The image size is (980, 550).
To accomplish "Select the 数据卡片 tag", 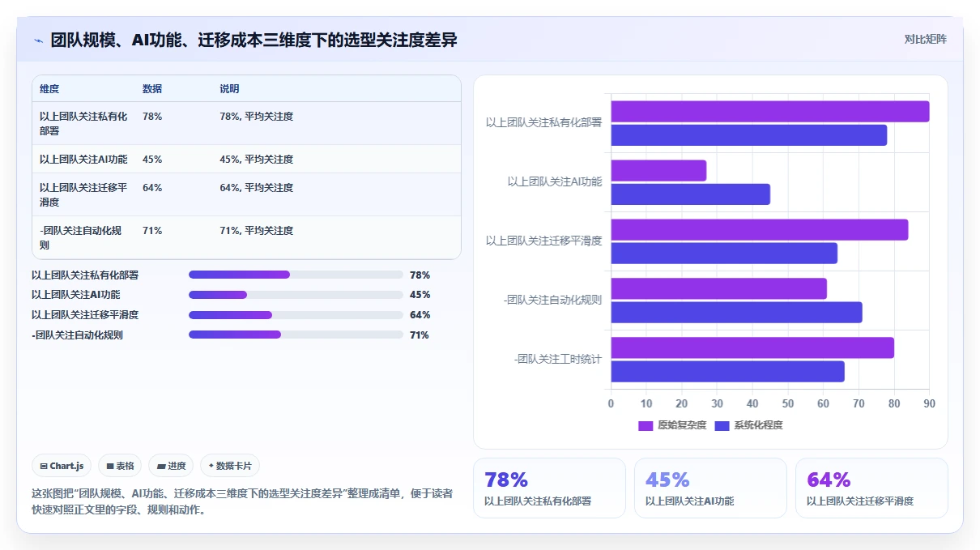I will click(x=230, y=466).
